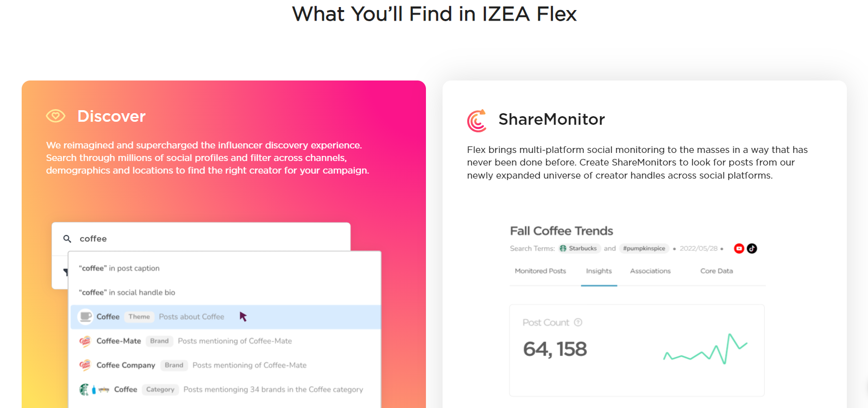
Task: Select the Coffee Company Brand suggestion
Action: [x=125, y=365]
